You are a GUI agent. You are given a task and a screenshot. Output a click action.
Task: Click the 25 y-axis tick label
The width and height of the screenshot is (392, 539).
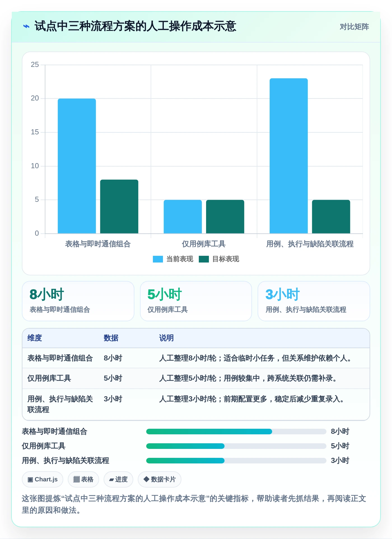pos(35,65)
